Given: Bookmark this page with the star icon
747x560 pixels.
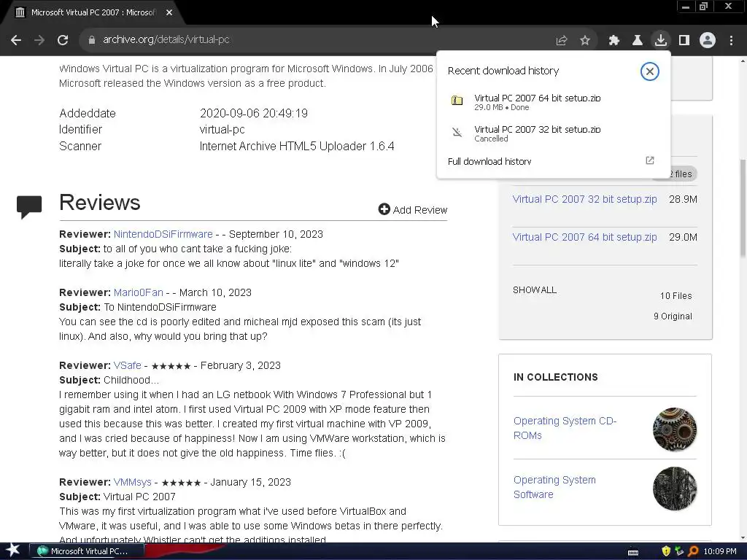Looking at the screenshot, I should pyautogui.click(x=585, y=41).
